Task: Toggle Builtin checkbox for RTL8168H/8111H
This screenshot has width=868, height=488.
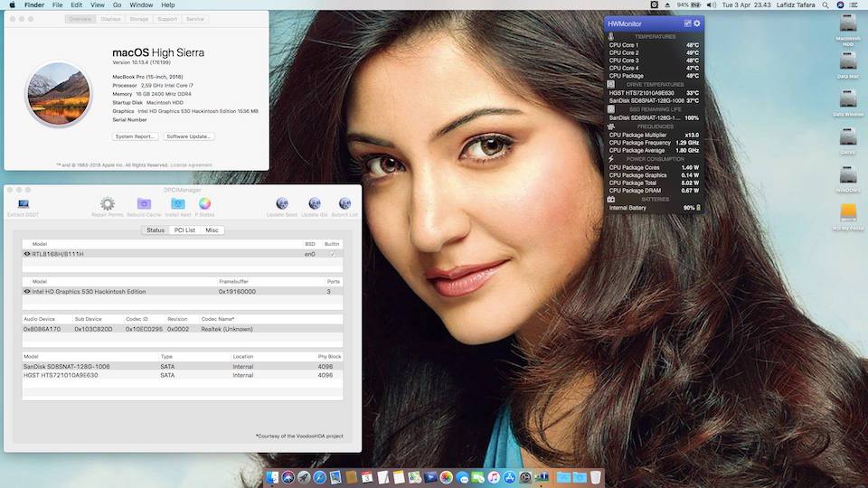Action: [x=333, y=254]
